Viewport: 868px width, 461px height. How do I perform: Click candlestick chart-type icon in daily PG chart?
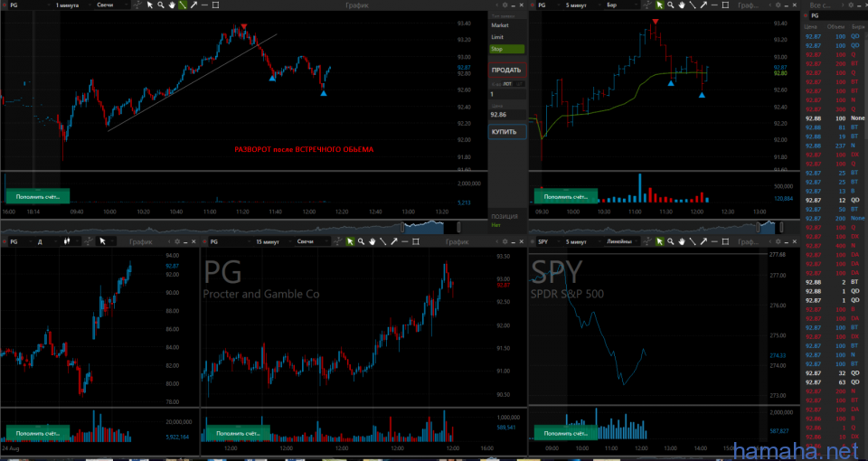(x=67, y=241)
